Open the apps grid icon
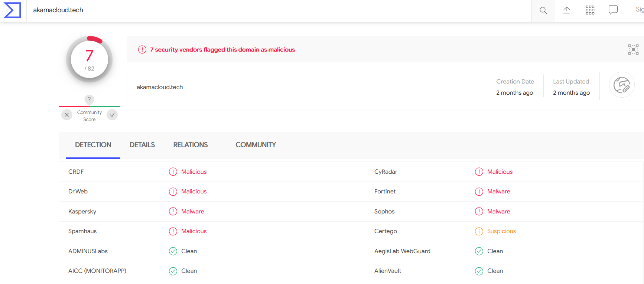This screenshot has height=284, width=644. tap(590, 10)
